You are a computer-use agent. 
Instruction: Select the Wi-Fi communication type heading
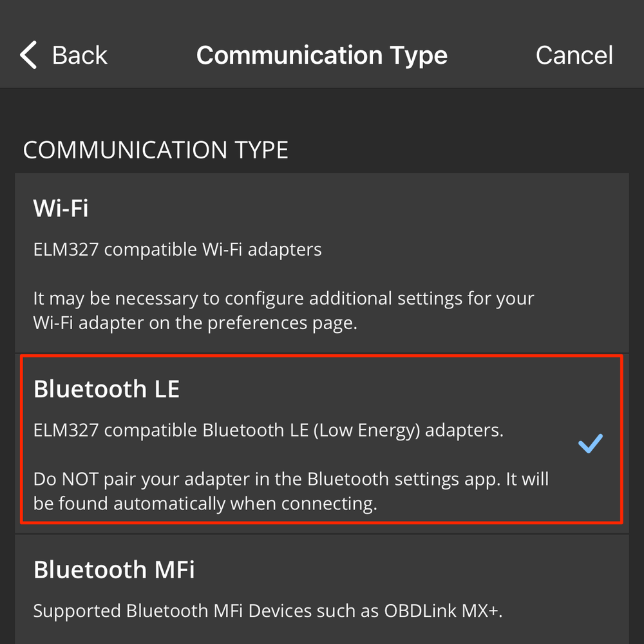coord(61,209)
